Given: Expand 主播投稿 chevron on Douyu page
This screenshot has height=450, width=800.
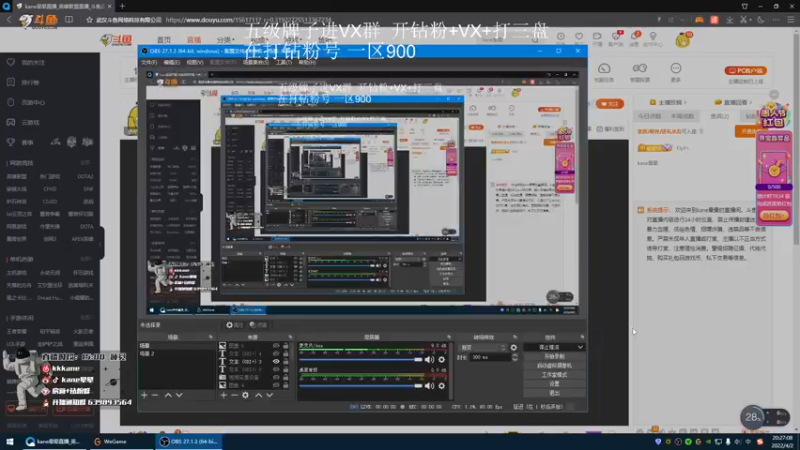Looking at the screenshot, I should pyautogui.click(x=685, y=103).
